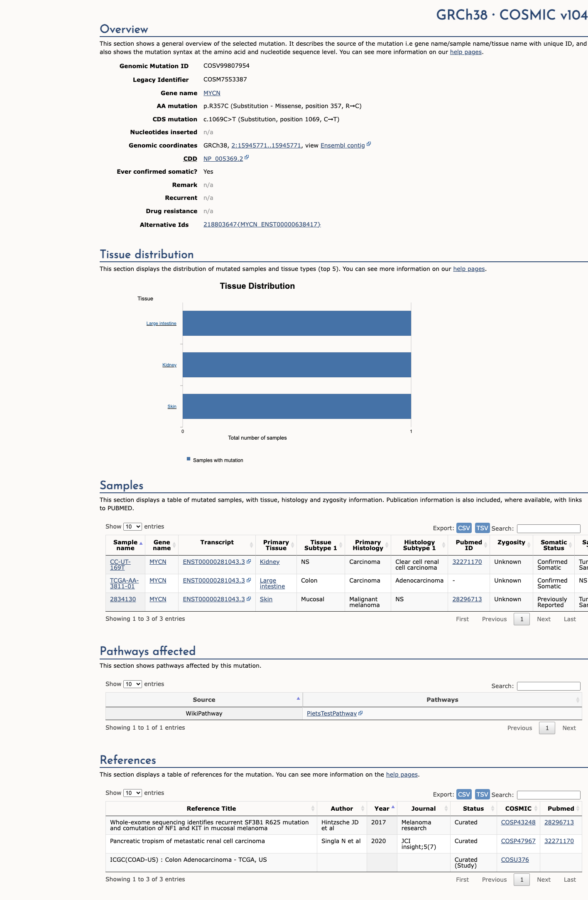Viewport: 588px width, 900px height.
Task: Click sort arrow on Primary Tissue column
Action: pyautogui.click(x=293, y=545)
